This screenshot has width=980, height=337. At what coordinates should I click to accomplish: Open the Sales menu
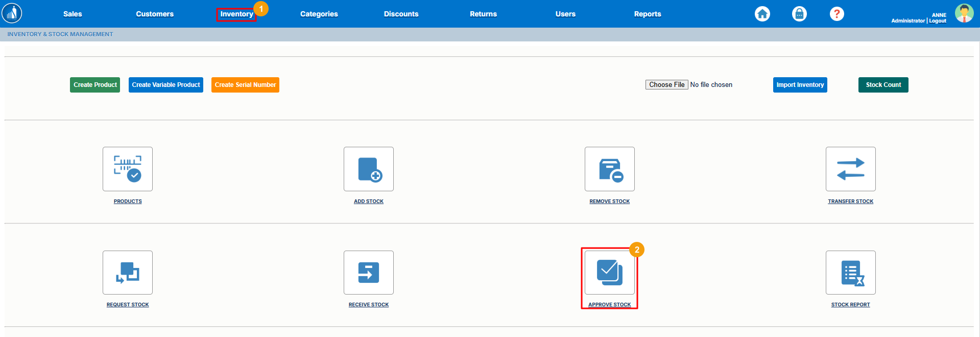click(73, 14)
